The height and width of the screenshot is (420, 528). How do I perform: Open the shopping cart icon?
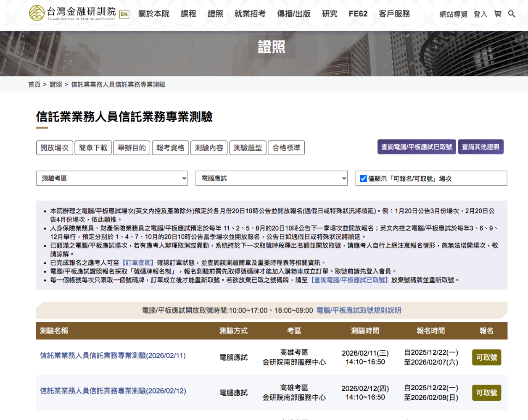(x=498, y=14)
